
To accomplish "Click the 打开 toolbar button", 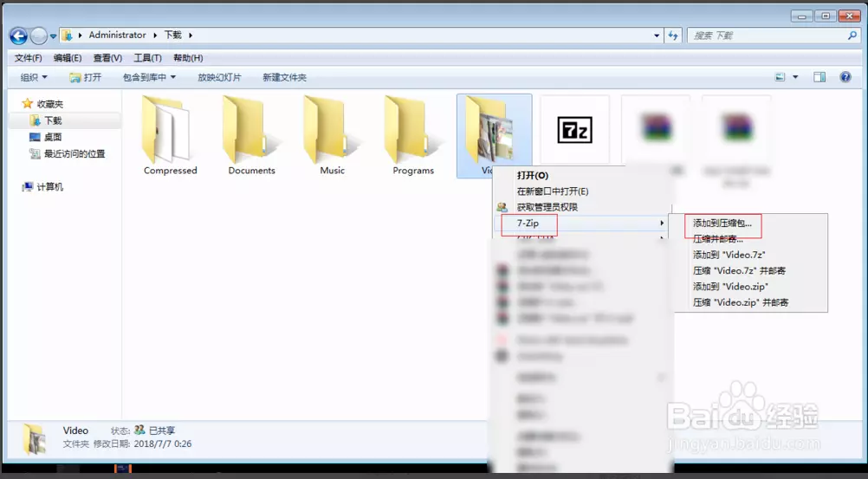I will 86,77.
